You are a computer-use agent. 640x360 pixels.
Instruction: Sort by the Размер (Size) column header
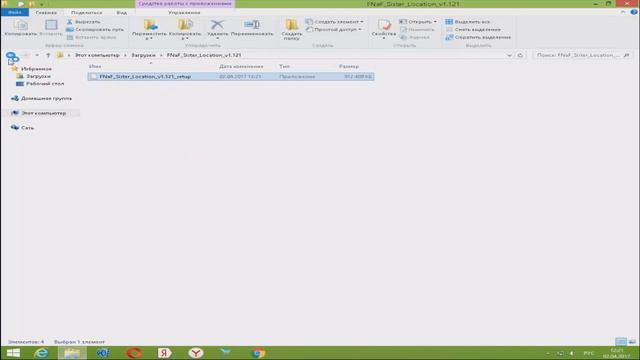[x=349, y=66]
